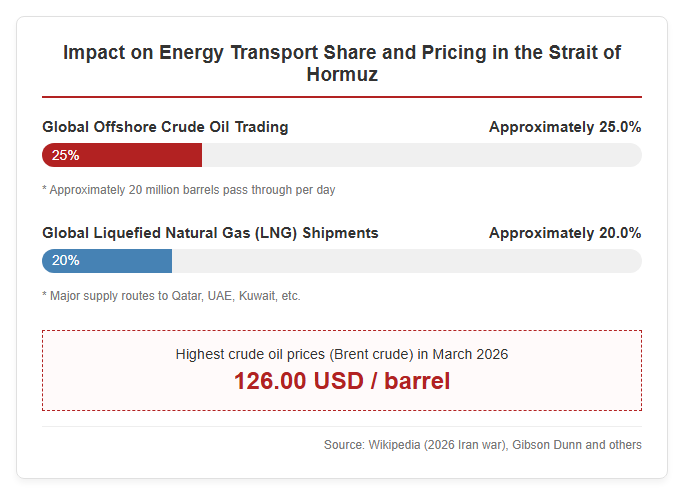
Task: Click the Qatar, UAE, Kuwait supply routes footnote
Action: 171,296
